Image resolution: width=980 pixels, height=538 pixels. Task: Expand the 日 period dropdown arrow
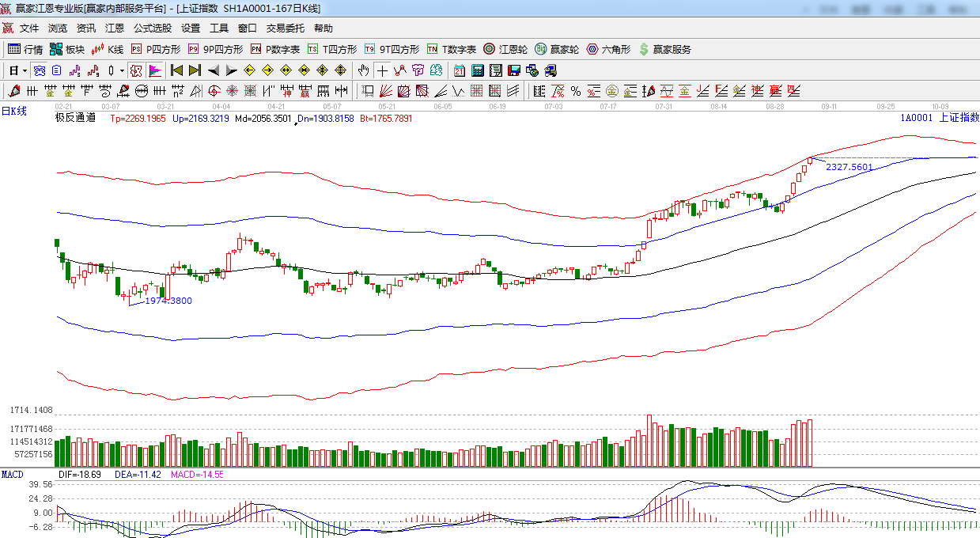tap(25, 70)
